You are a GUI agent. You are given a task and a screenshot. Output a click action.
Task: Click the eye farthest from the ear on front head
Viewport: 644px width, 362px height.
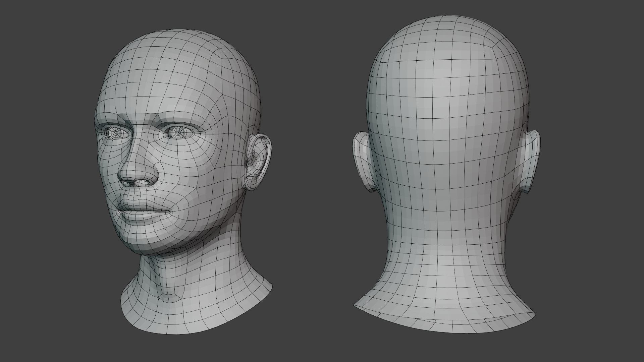(116, 133)
